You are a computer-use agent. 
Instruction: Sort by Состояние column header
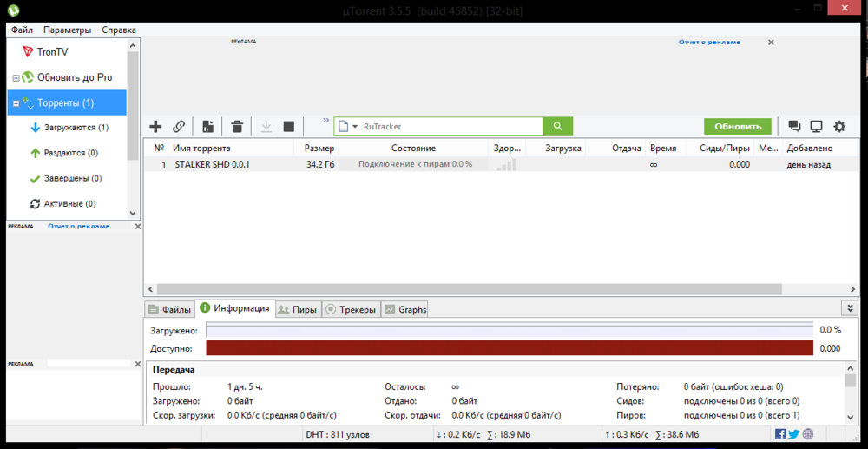coord(413,148)
